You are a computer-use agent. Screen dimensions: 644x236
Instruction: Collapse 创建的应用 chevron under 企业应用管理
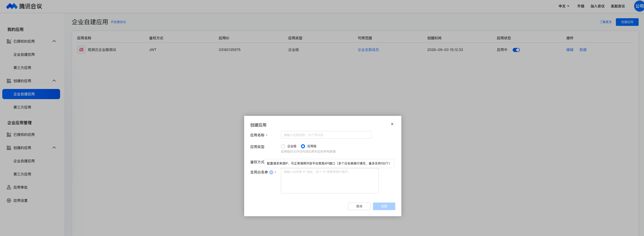pyautogui.click(x=54, y=148)
